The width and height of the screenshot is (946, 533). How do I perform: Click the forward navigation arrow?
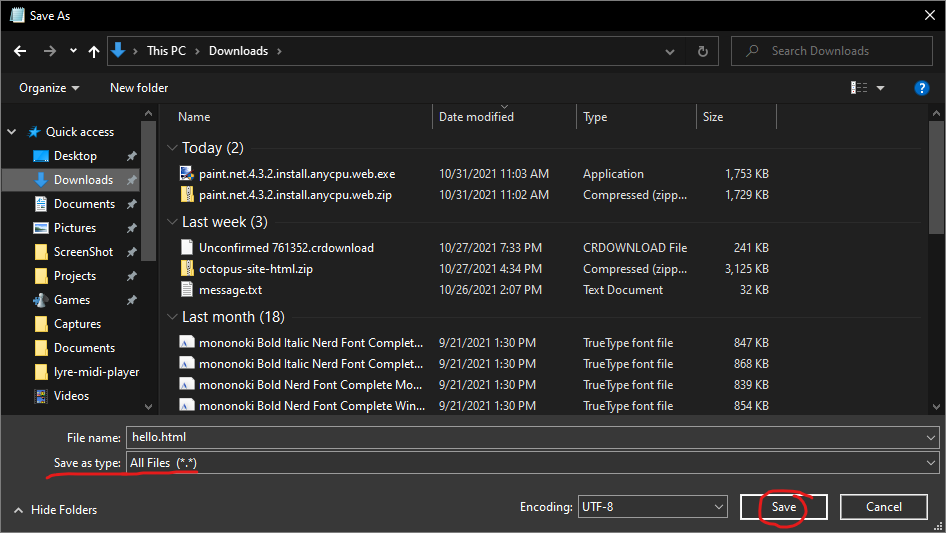point(49,51)
